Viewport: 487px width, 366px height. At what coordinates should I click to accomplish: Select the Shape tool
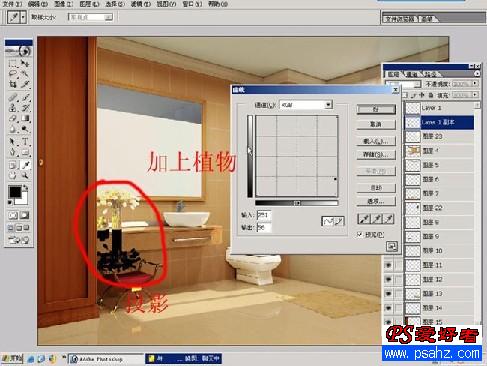click(x=25, y=152)
